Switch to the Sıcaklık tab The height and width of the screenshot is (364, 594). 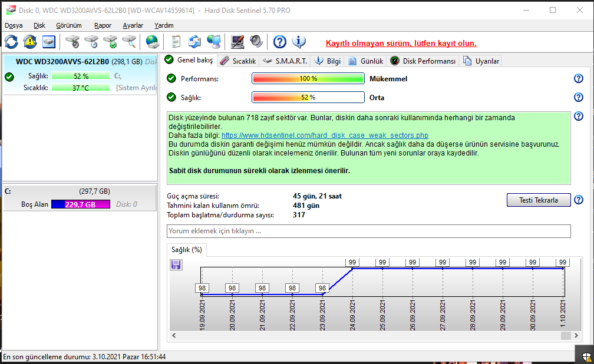(238, 61)
